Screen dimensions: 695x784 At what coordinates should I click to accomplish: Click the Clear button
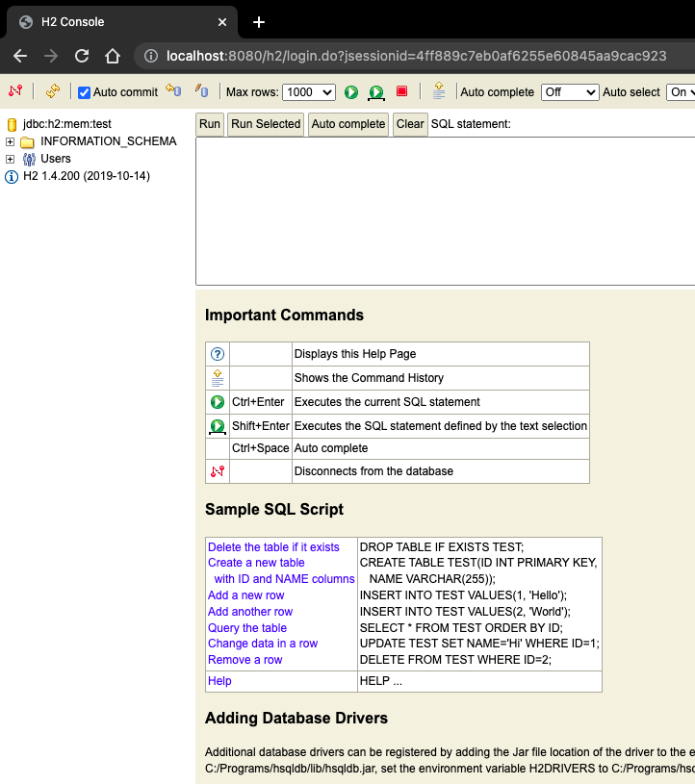(410, 124)
